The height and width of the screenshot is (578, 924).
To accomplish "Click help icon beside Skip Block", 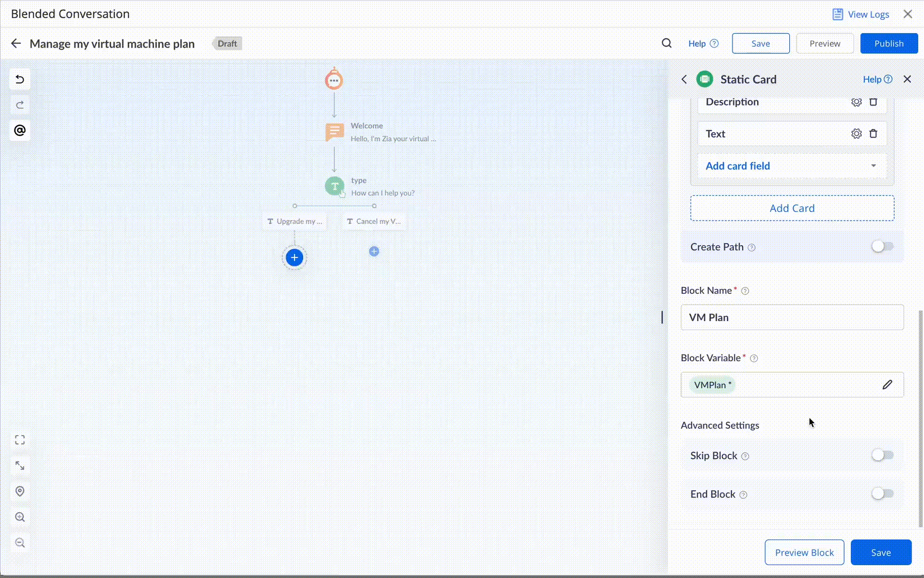I will [745, 456].
